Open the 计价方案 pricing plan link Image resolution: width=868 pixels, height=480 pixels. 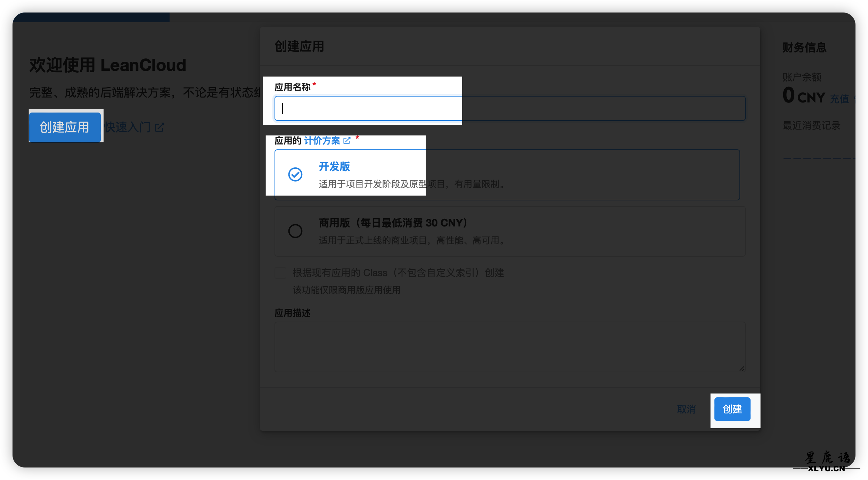pos(322,141)
